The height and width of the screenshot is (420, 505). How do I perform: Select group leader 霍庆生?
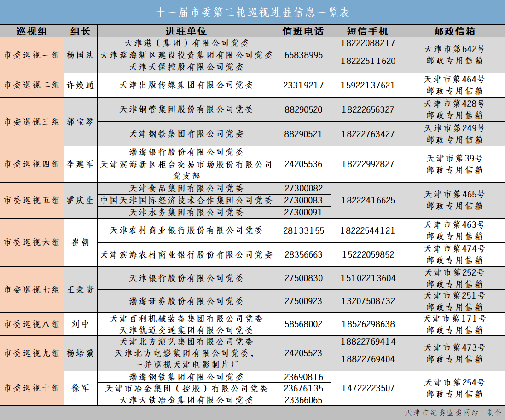(81, 201)
